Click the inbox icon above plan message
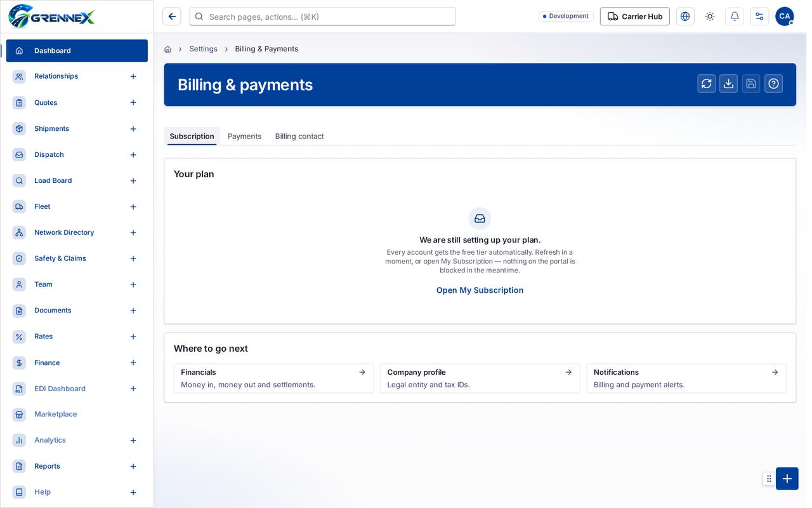The height and width of the screenshot is (508, 812). point(480,218)
